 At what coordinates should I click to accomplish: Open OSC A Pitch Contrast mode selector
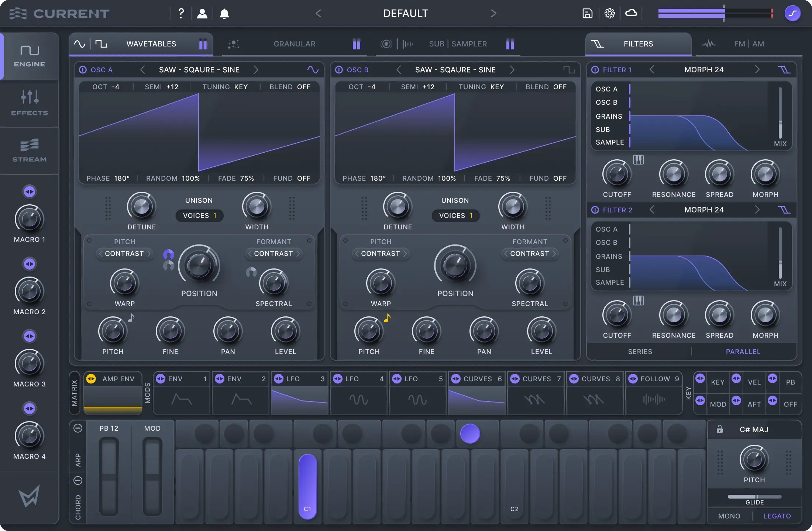[124, 253]
